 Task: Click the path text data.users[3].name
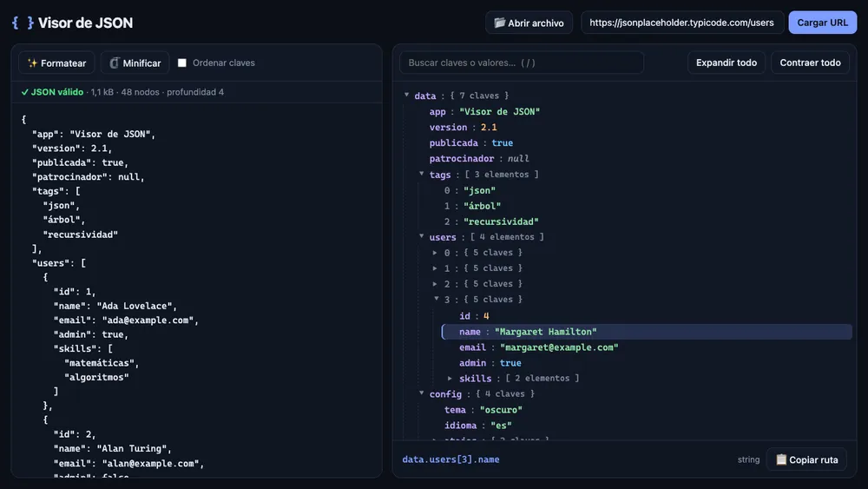point(450,459)
